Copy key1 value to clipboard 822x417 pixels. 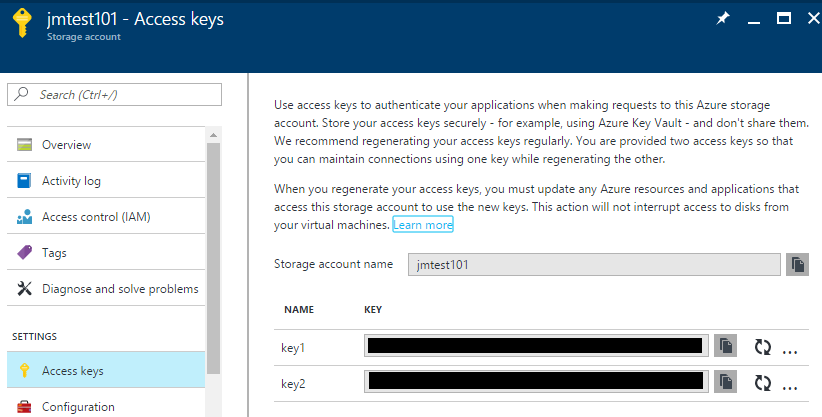coord(726,346)
